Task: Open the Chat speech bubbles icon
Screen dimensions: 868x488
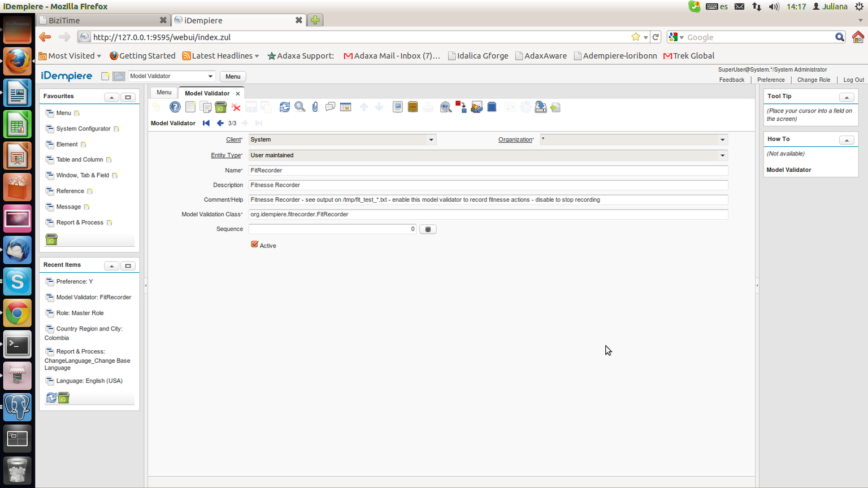Action: click(x=331, y=107)
